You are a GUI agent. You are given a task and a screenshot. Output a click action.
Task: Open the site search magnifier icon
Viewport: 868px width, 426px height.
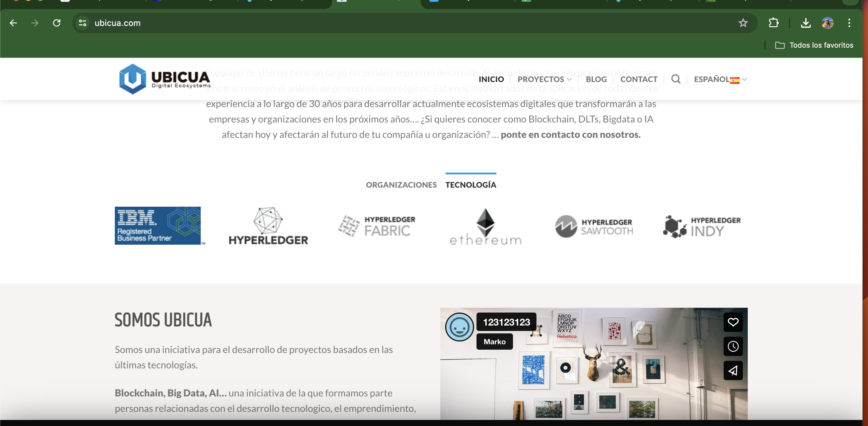tap(676, 79)
